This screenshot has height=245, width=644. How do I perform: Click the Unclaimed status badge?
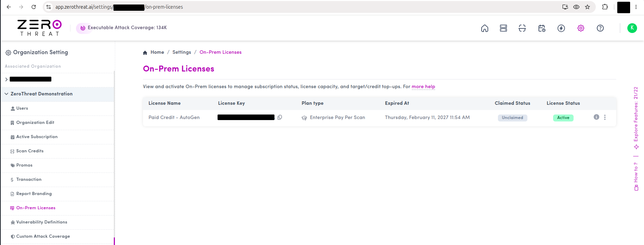tap(512, 118)
